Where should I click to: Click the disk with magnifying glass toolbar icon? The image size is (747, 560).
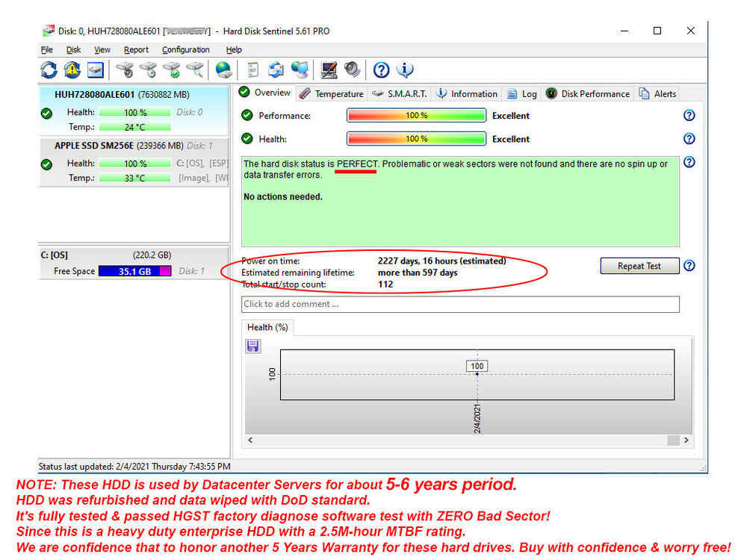[195, 70]
